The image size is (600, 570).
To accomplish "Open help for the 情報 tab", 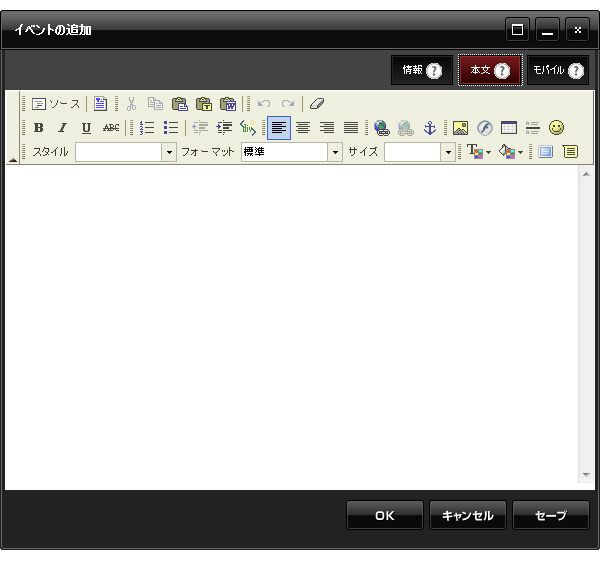I will point(434,71).
